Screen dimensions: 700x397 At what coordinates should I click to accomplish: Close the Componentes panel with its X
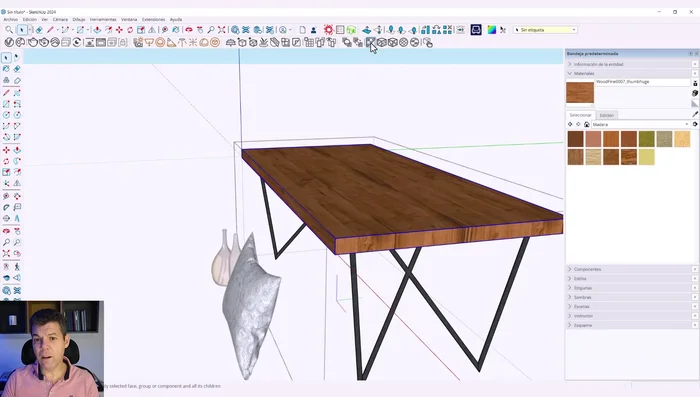(695, 269)
